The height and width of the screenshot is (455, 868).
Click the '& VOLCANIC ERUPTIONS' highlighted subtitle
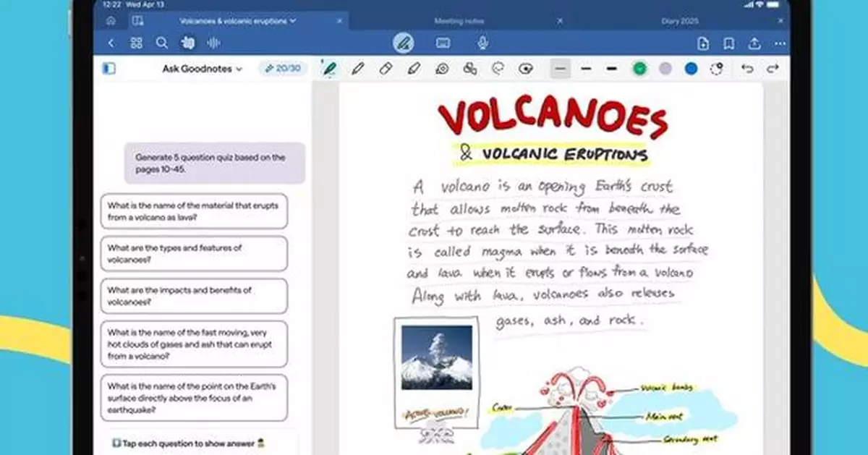click(554, 153)
